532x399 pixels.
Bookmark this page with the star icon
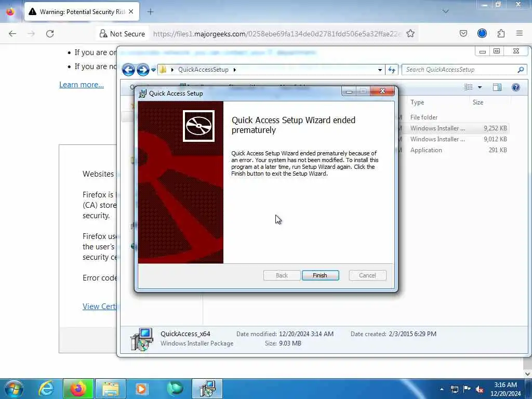(x=410, y=34)
